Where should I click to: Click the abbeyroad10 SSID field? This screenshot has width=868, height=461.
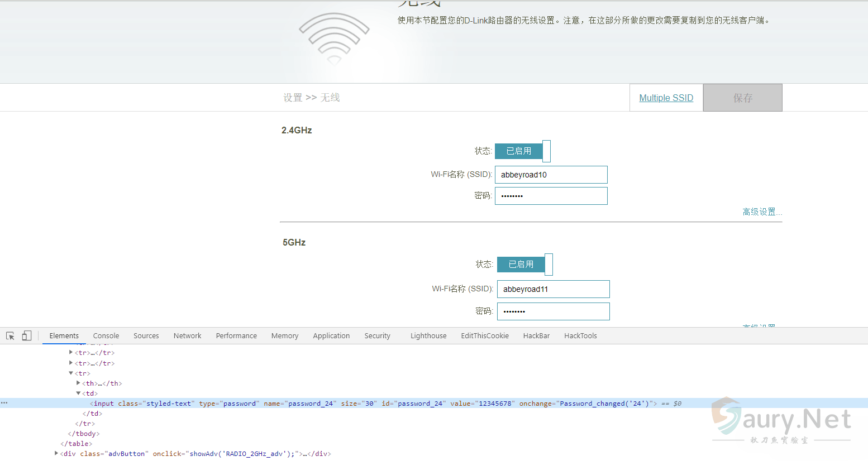(x=551, y=175)
